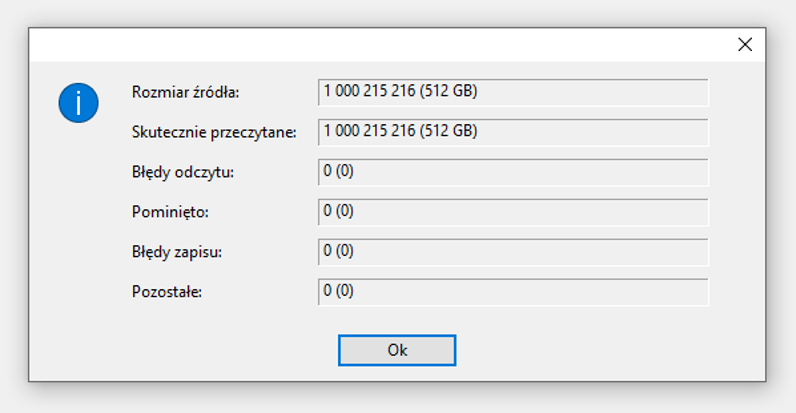Viewport: 796px width, 413px height.
Task: Click the "Skutecznie przeczytane:" label
Action: pyautogui.click(x=214, y=132)
